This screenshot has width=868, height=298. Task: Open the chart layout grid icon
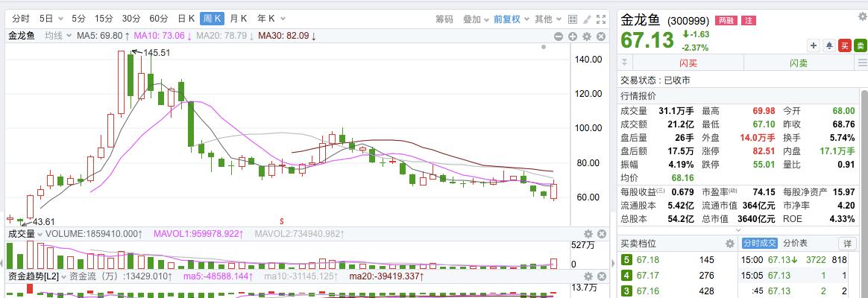coord(573,19)
